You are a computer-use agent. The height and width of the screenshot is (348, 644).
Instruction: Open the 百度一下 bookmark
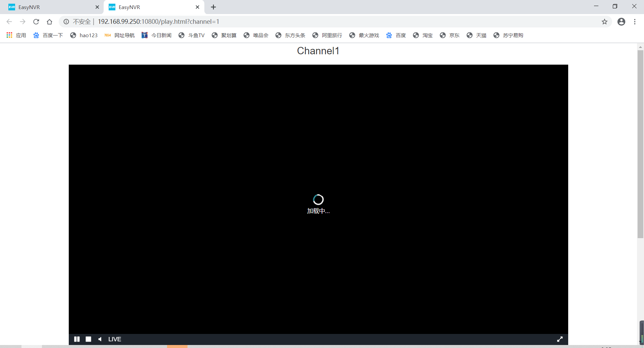pos(48,35)
